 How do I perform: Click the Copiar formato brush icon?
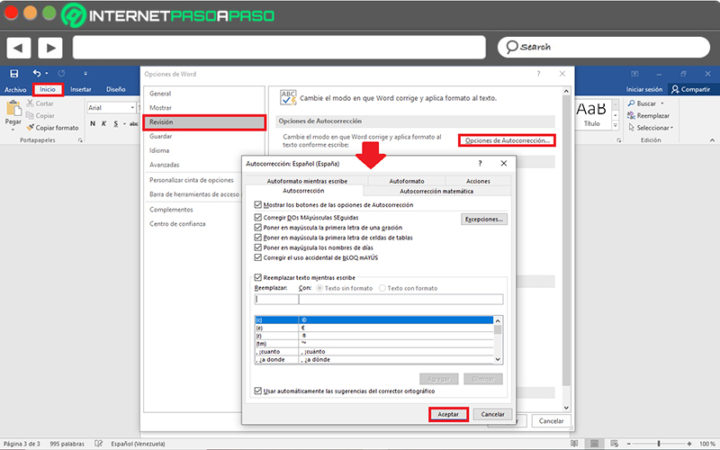[30, 128]
